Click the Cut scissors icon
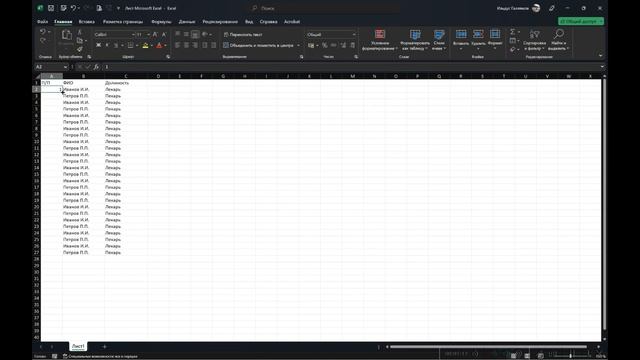This screenshot has width=640, height=360. [x=80, y=32]
